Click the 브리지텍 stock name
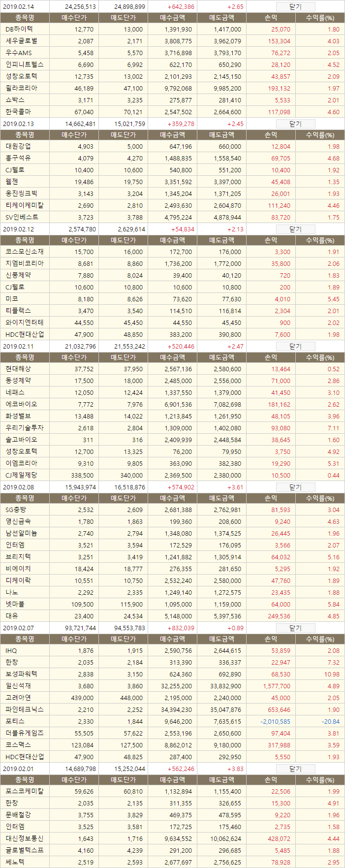Viewport: 345px width, 868px height. click(18, 557)
